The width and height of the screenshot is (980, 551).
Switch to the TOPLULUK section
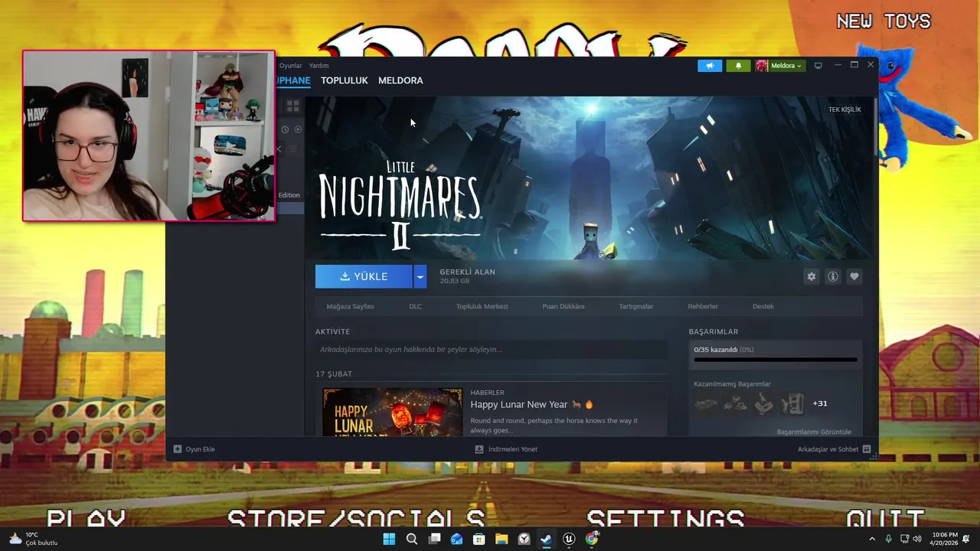(345, 80)
